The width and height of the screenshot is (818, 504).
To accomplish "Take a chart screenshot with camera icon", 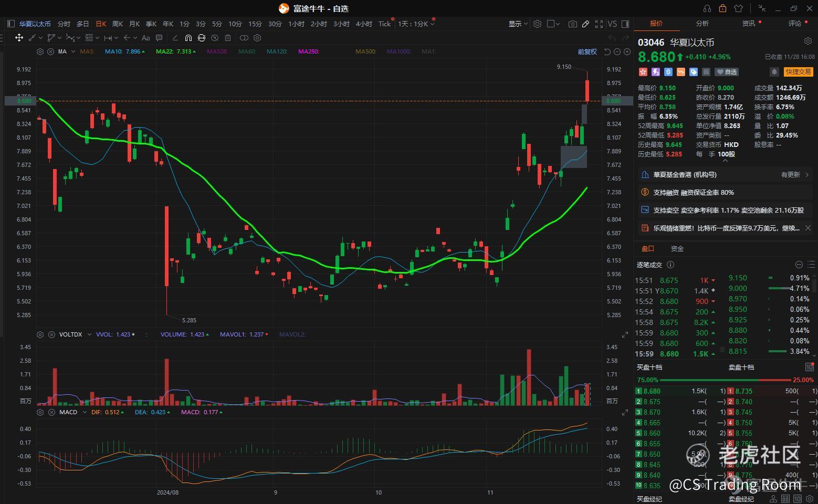I will click(x=572, y=24).
